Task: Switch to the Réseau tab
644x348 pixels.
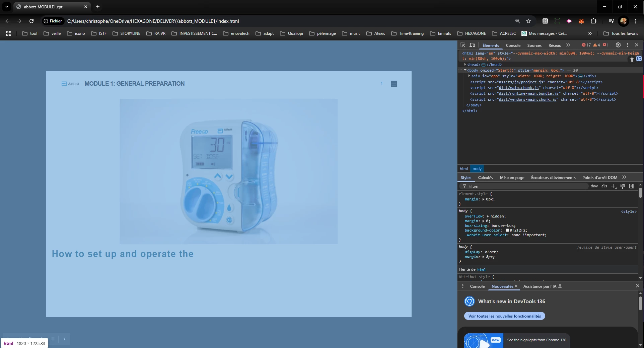Action: click(x=555, y=46)
